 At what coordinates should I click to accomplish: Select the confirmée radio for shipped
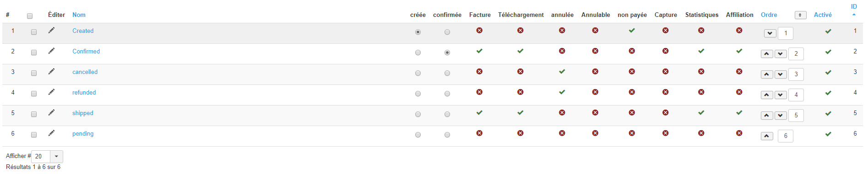(447, 114)
